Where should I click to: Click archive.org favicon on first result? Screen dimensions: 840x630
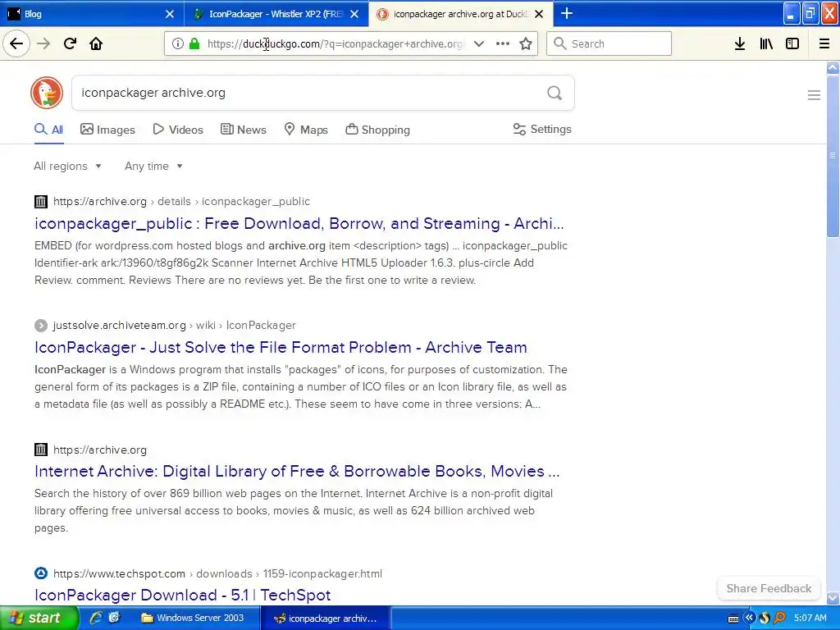(41, 202)
